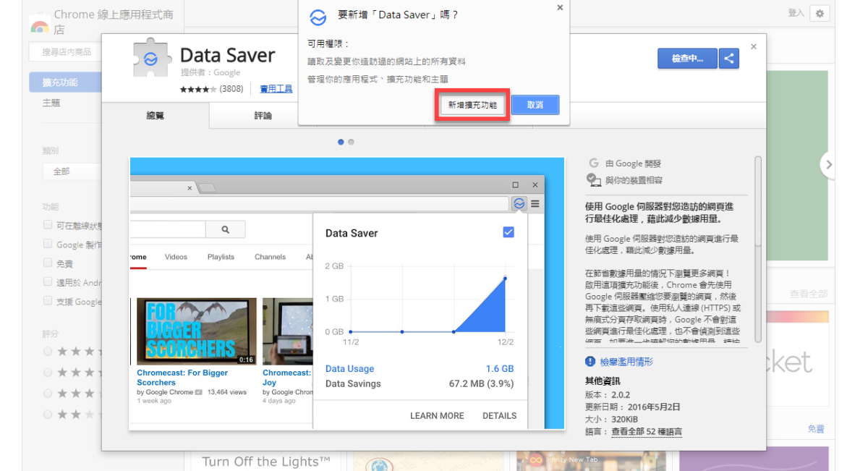The image size is (868, 471).
Task: Click the Data Saver logo in the dialog
Action: [x=317, y=17]
